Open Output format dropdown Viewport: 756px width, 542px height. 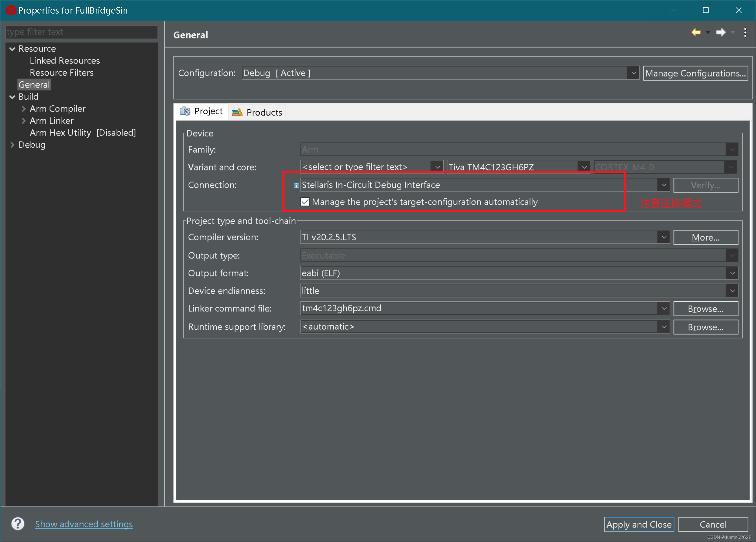732,273
